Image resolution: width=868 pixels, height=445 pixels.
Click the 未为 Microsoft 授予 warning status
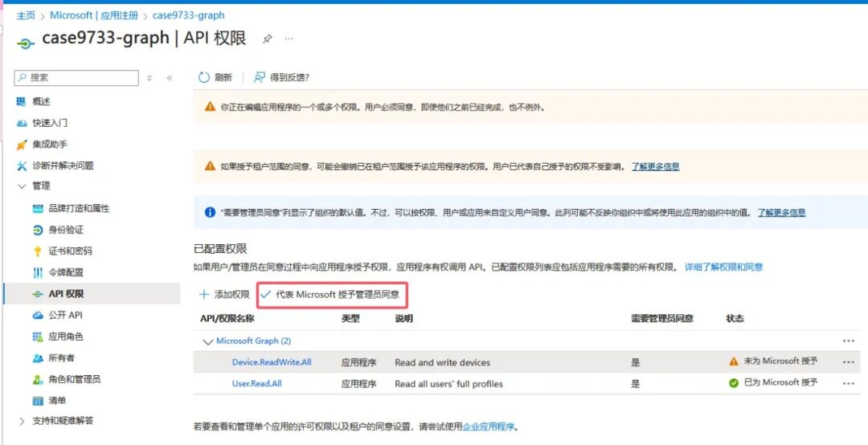[773, 361]
